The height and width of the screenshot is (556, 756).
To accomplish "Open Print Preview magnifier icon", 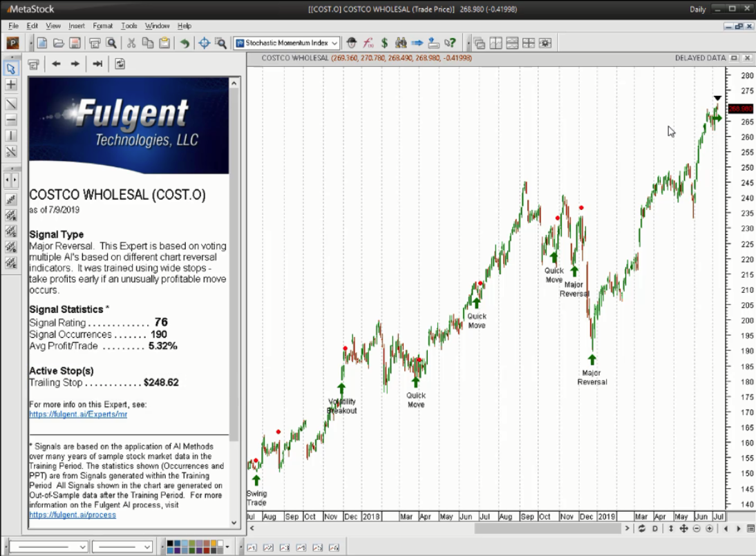I will (x=111, y=43).
